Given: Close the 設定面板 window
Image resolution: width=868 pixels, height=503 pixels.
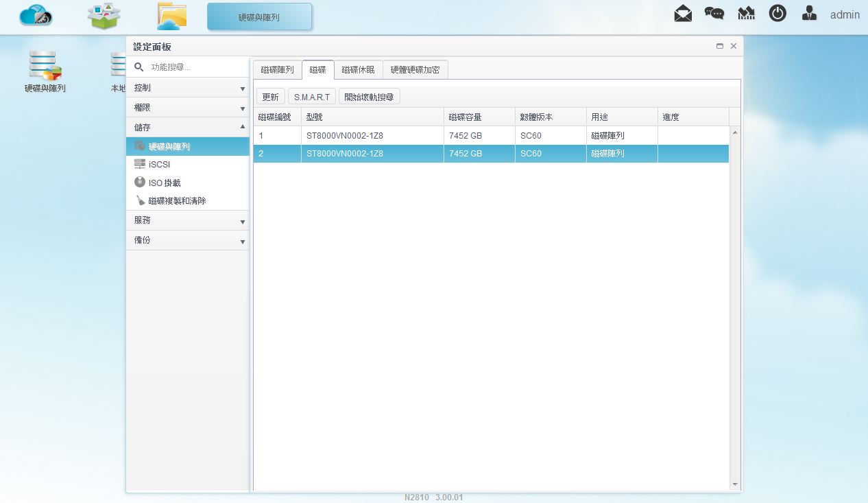Looking at the screenshot, I should pyautogui.click(x=734, y=46).
